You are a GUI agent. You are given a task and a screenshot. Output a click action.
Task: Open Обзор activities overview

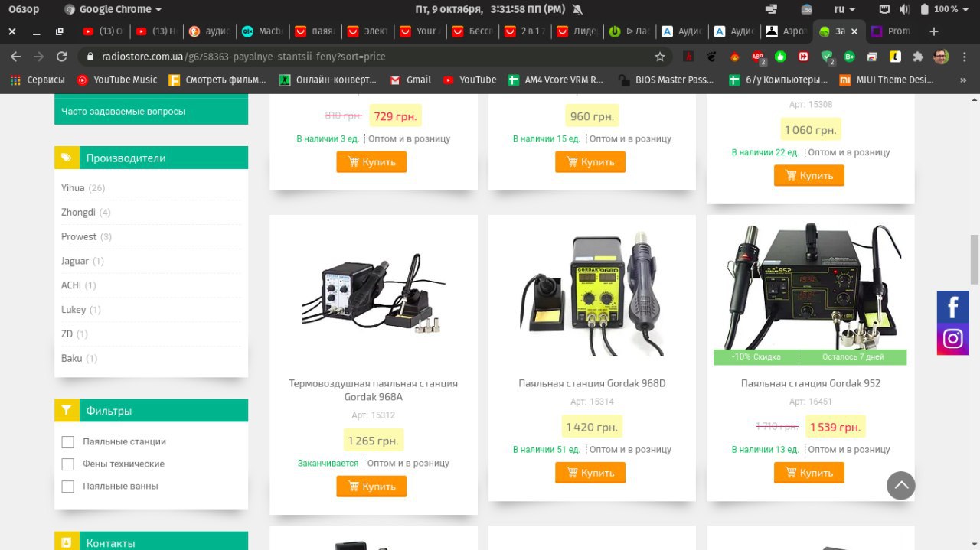[24, 9]
